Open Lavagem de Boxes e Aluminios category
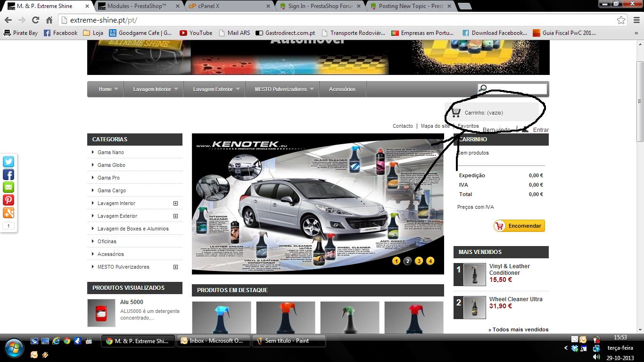The width and height of the screenshot is (644, 362). click(x=133, y=229)
